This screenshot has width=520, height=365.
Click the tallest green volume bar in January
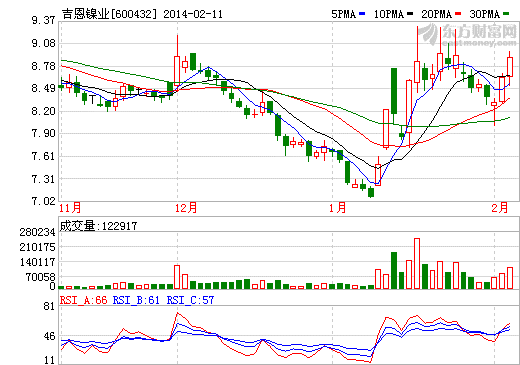pyautogui.click(x=394, y=270)
